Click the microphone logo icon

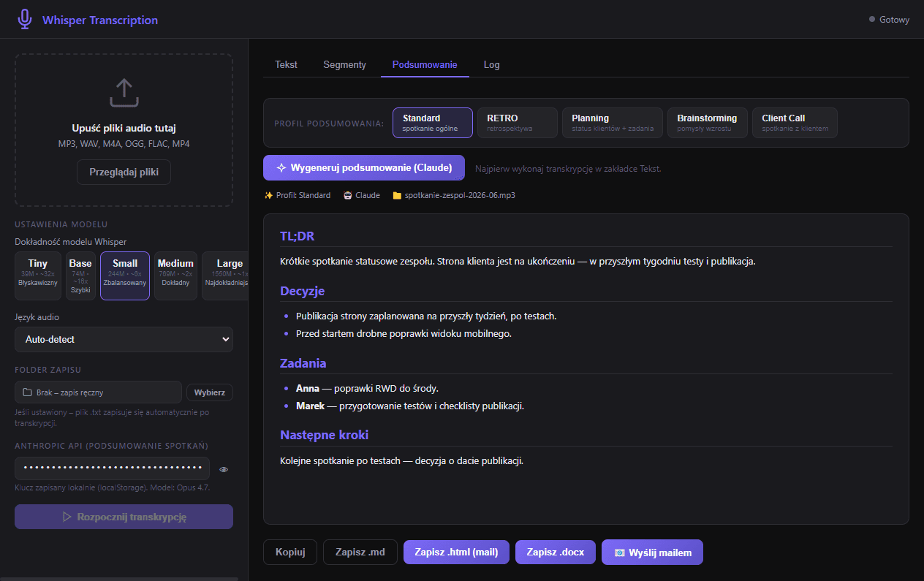(x=25, y=19)
